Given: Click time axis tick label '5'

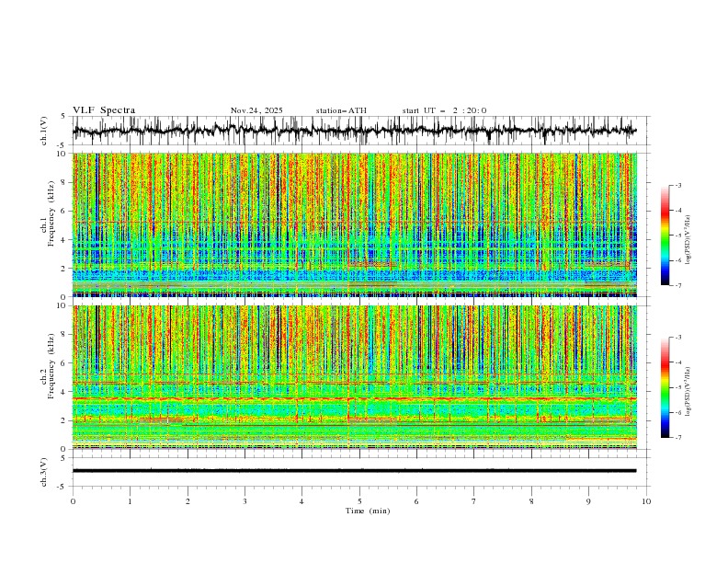Looking at the screenshot, I should point(359,501).
